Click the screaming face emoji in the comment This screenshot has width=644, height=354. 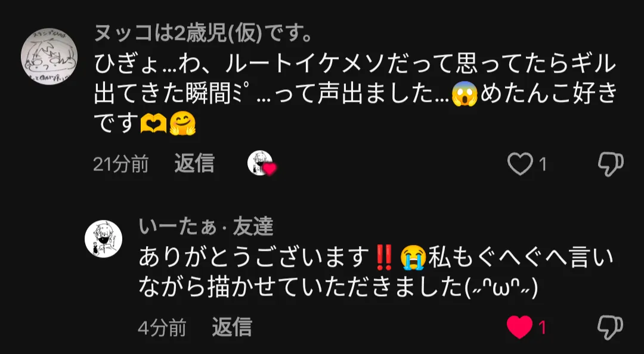(465, 93)
